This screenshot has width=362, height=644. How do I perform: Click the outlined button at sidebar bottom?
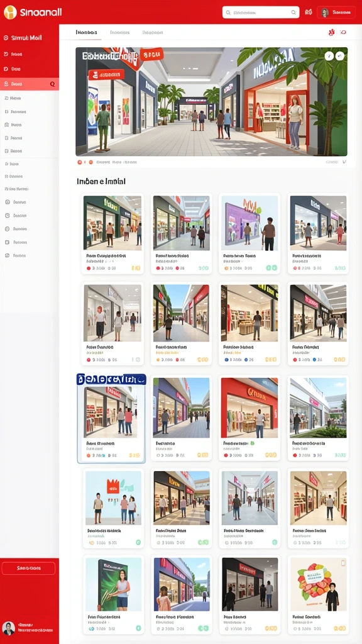tap(28, 569)
